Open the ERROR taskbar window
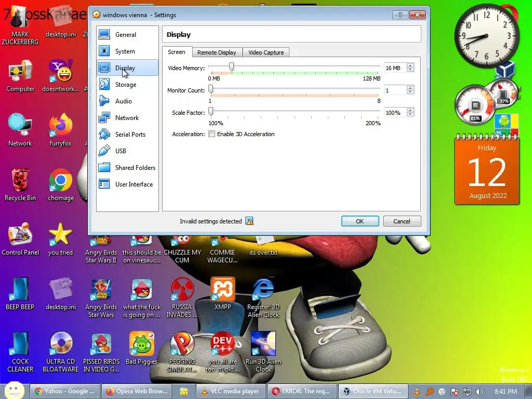 [302, 391]
